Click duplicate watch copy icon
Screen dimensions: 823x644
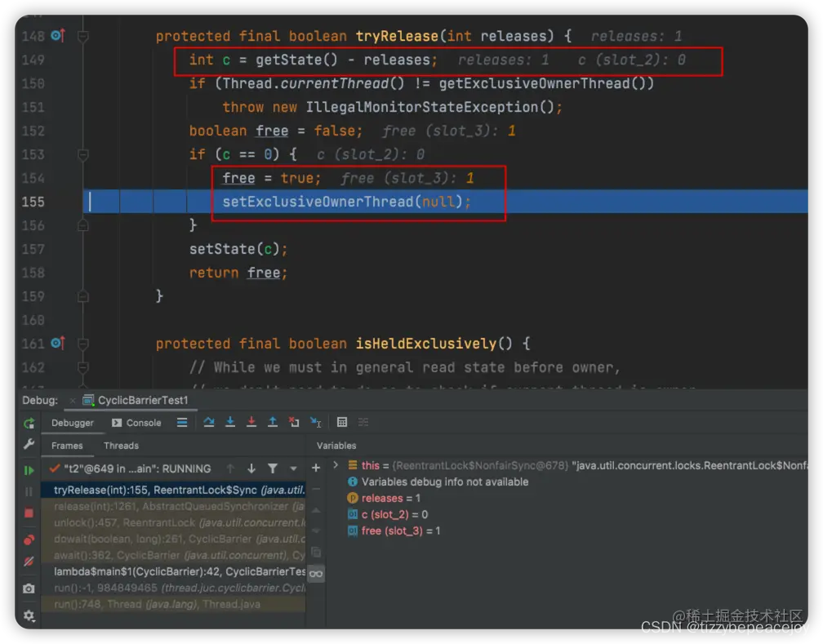[x=316, y=552]
